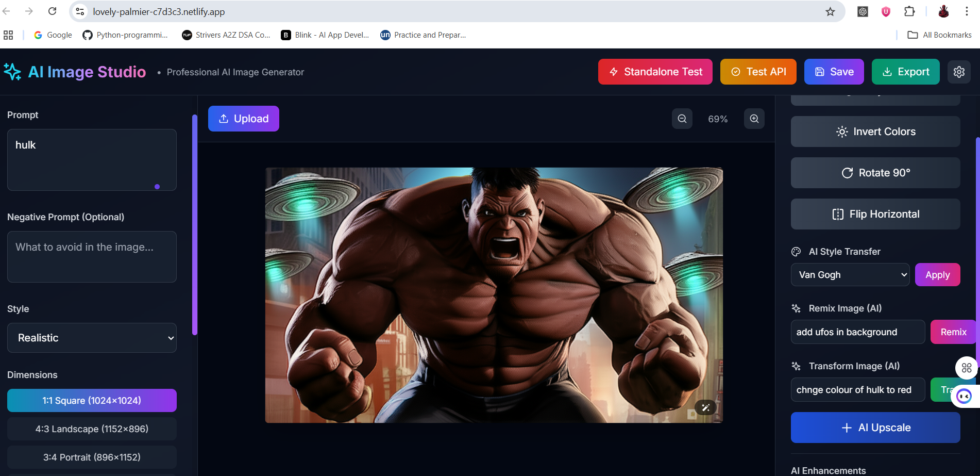Open the Python-programmi bookmark
Screen dimensions: 980x476
tap(125, 35)
